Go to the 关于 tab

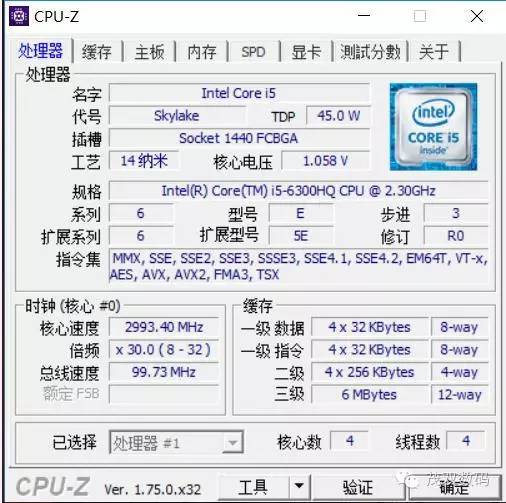(434, 52)
